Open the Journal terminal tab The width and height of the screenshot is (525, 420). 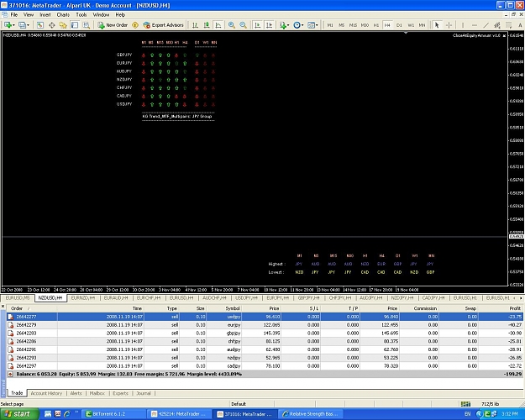(144, 393)
